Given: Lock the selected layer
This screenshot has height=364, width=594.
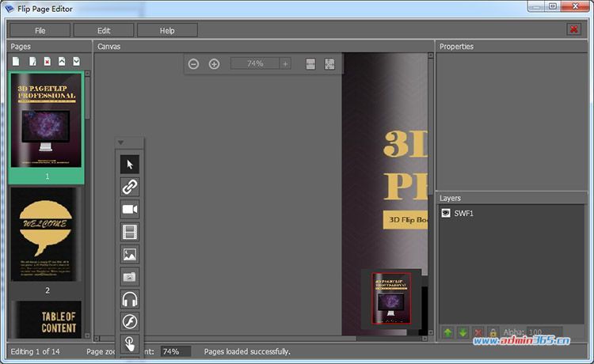Looking at the screenshot, I should click(493, 332).
